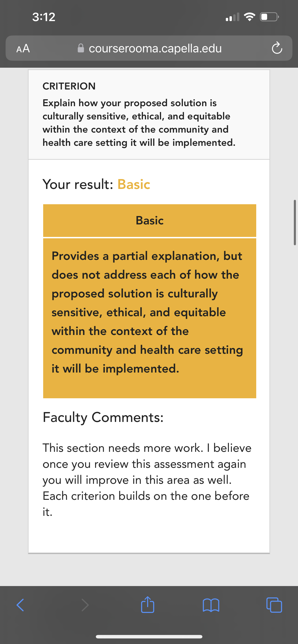Reload the page with refresh icon
Screen dimensions: 298x644
[x=277, y=48]
